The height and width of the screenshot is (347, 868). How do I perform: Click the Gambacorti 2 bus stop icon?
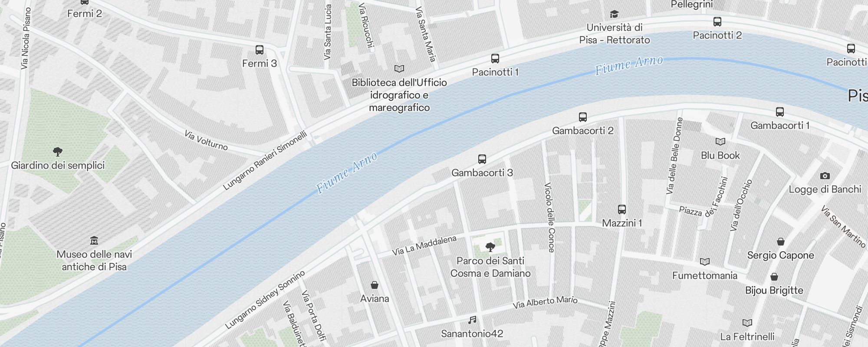tap(583, 117)
